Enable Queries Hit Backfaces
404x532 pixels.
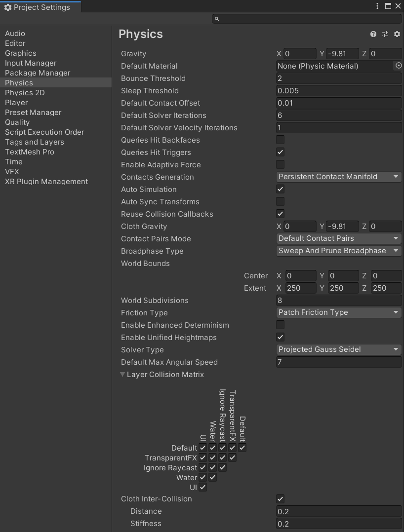pyautogui.click(x=280, y=140)
